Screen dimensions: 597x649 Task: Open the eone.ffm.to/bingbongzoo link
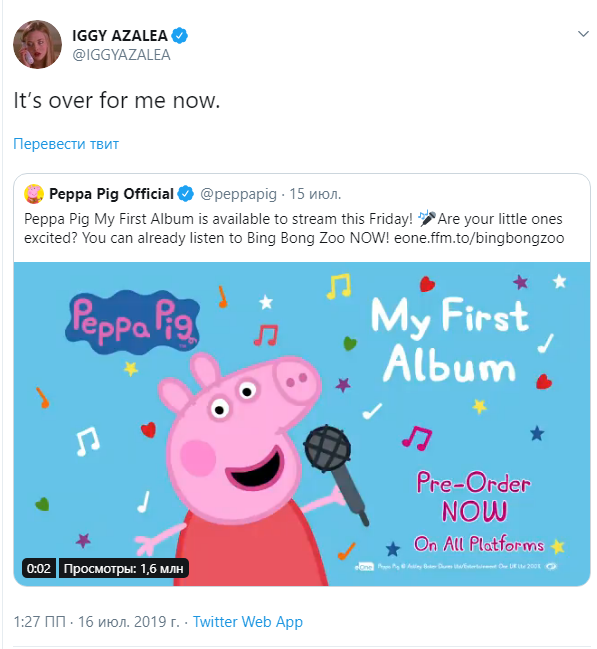click(479, 238)
